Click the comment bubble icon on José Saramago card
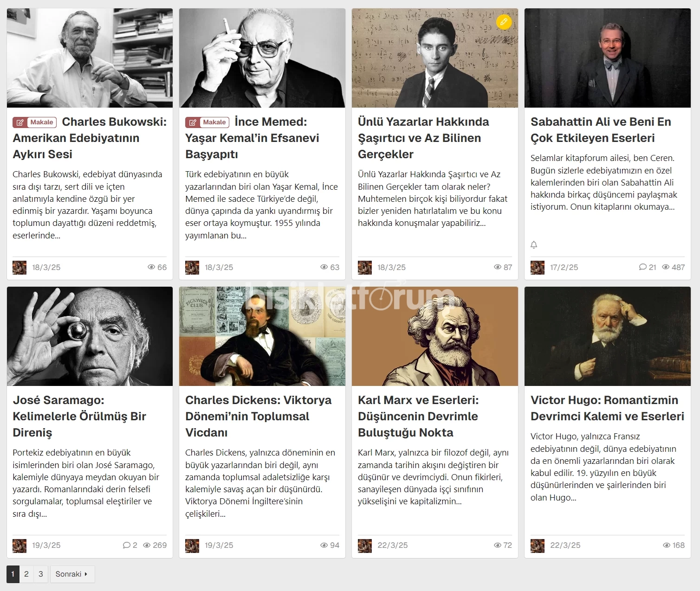Image resolution: width=700 pixels, height=591 pixels. click(x=127, y=545)
